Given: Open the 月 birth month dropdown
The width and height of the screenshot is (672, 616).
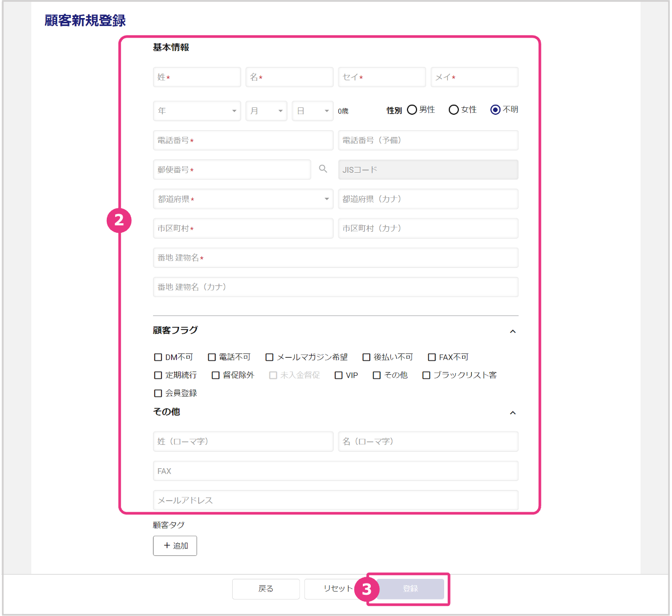Looking at the screenshot, I should [266, 111].
